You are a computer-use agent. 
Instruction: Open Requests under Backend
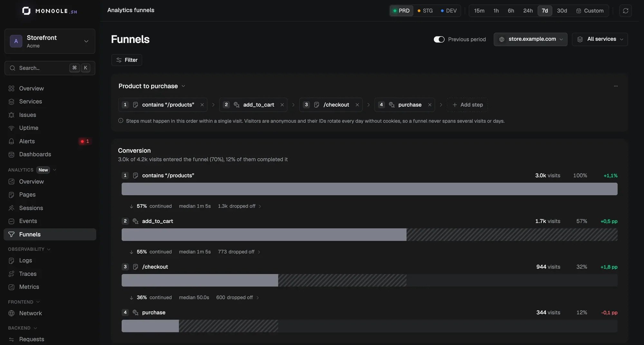coord(50,339)
